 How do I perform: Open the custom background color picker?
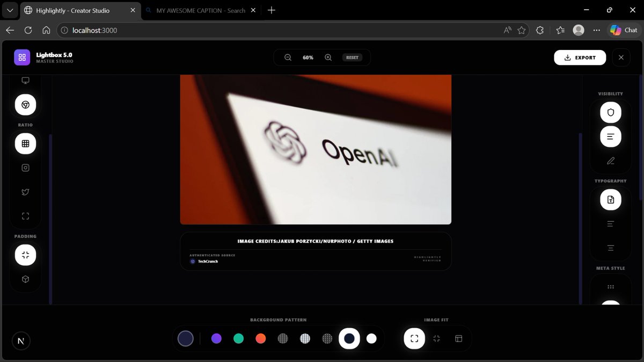(x=186, y=338)
